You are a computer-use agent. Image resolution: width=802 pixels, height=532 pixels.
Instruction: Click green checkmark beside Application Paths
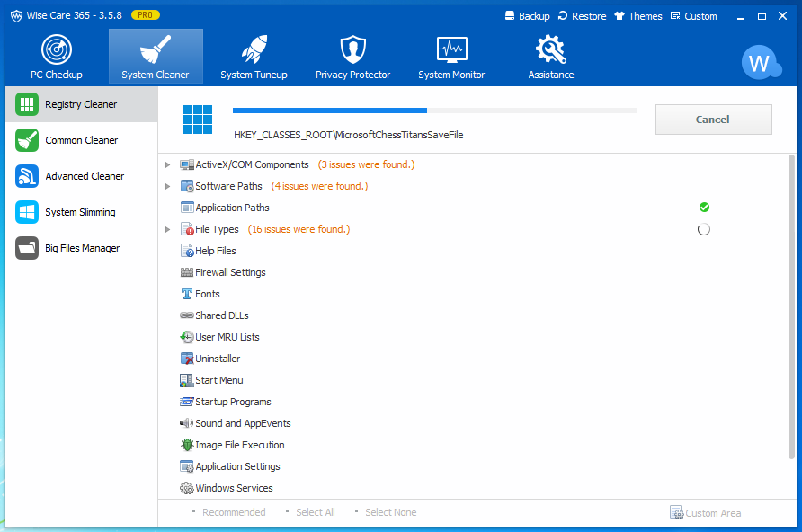(704, 207)
